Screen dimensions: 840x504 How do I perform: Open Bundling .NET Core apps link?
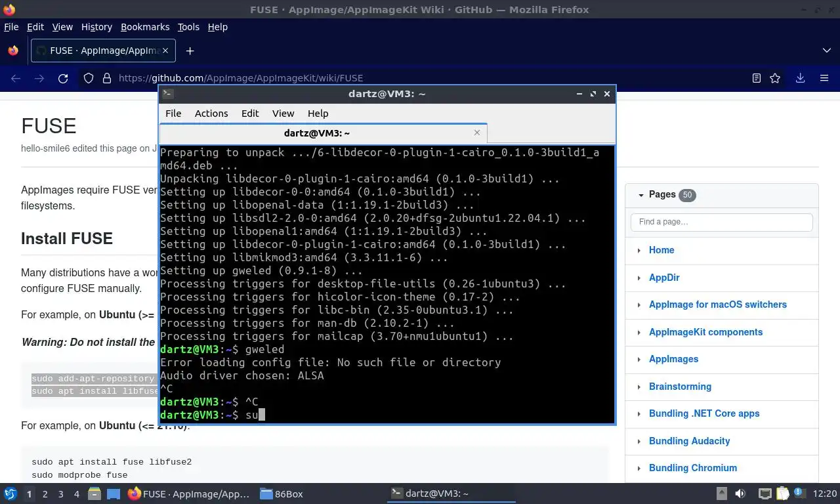click(x=704, y=413)
